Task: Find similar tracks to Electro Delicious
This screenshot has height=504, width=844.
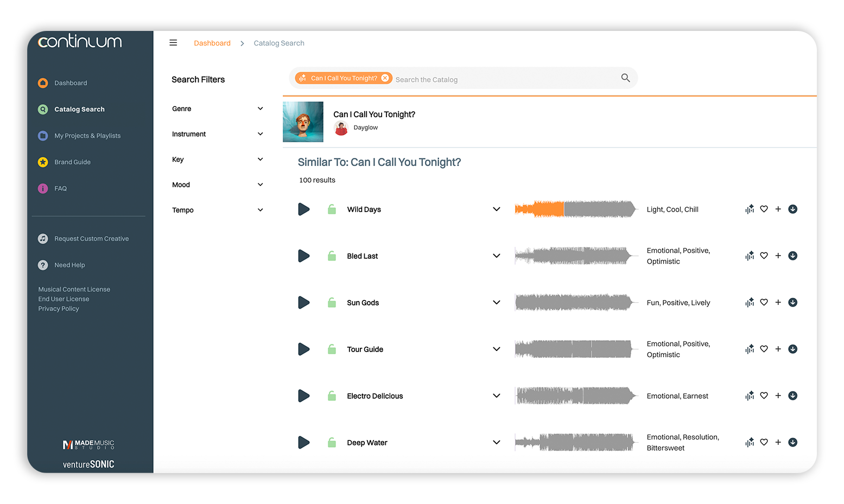Action: point(750,396)
